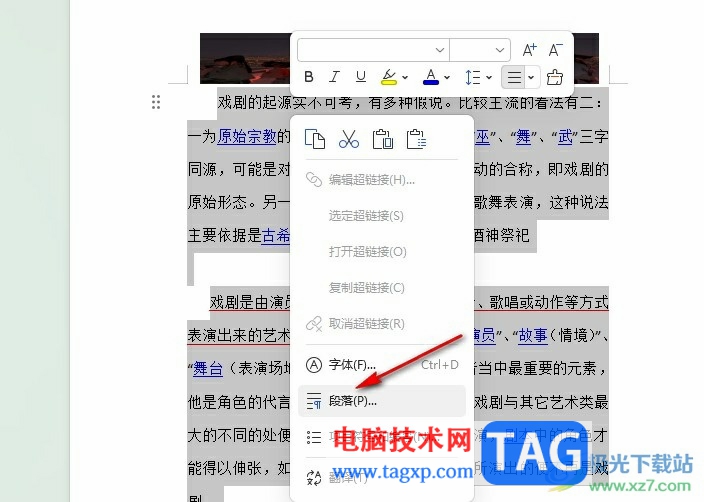Click the translate icon entry
Screen dimensions: 704x502
coord(314,477)
